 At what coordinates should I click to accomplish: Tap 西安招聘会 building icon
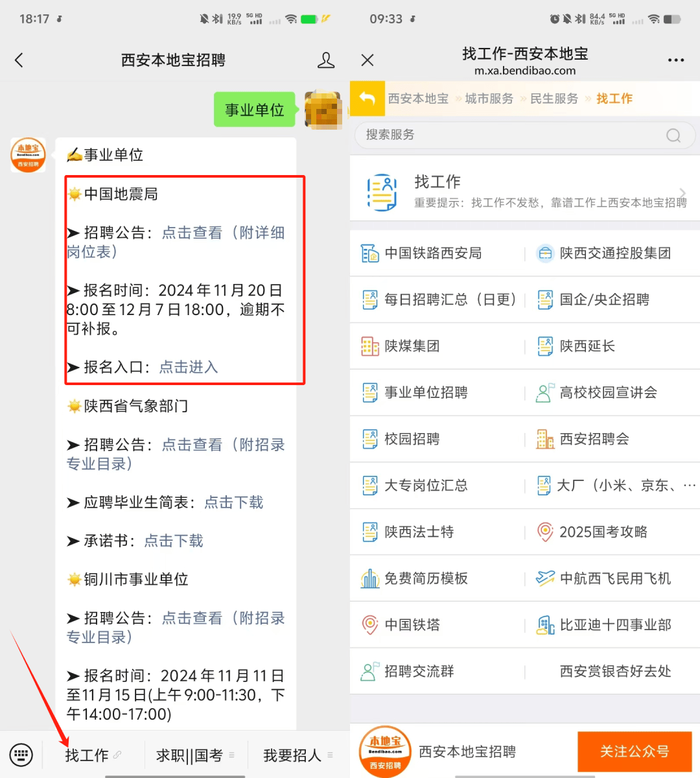point(545,439)
